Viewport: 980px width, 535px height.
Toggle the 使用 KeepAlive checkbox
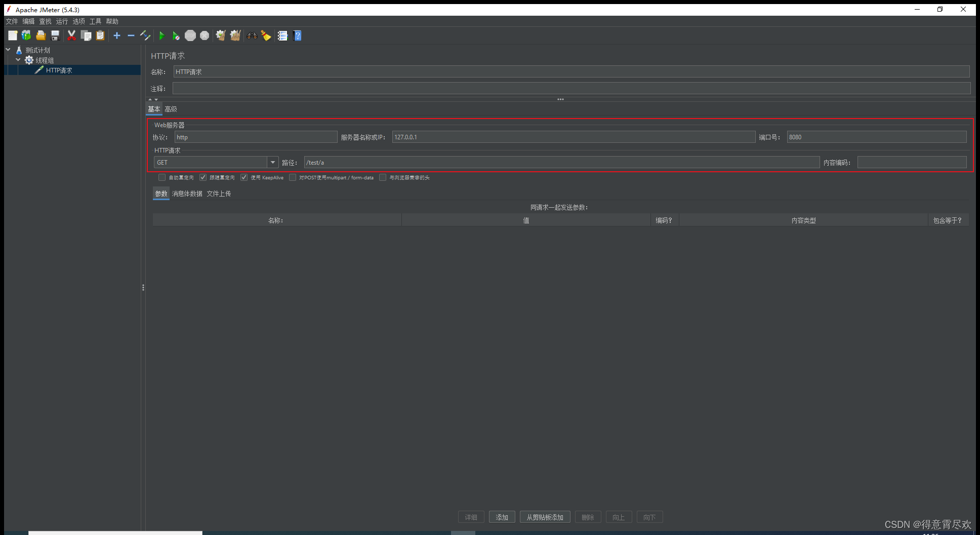[x=244, y=177]
